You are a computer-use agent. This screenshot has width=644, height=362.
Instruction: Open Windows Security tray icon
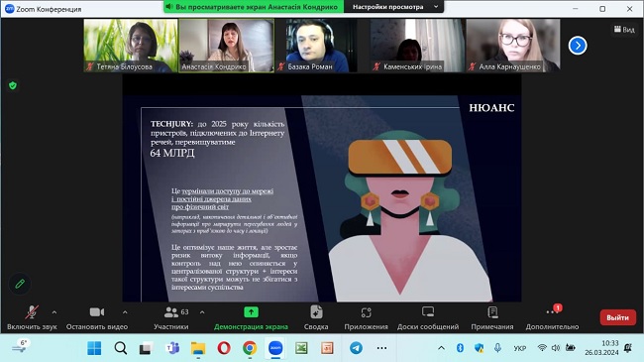click(479, 348)
